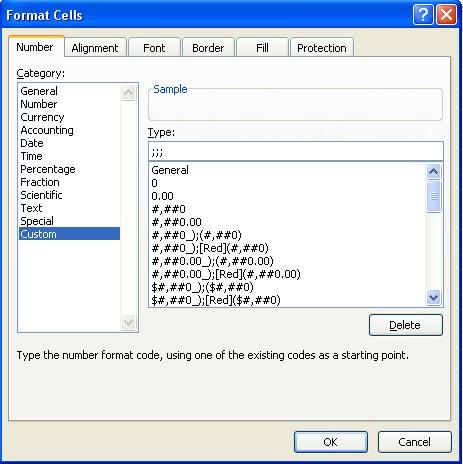Click the Type format code input field
Image resolution: width=463 pixels, height=464 pixels.
point(296,152)
